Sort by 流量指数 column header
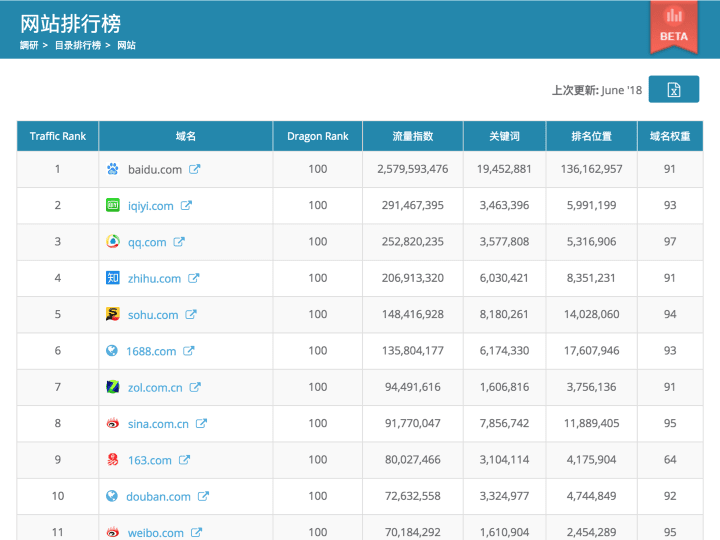720x540 pixels. (413, 136)
